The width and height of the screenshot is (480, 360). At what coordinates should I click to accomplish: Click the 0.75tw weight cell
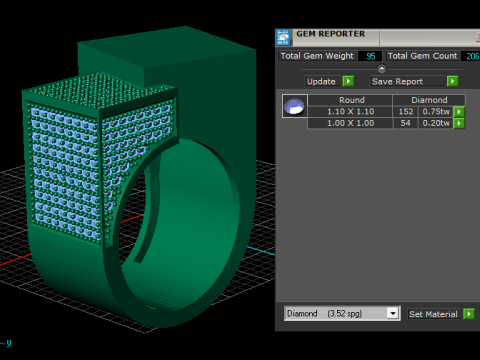pyautogui.click(x=436, y=112)
